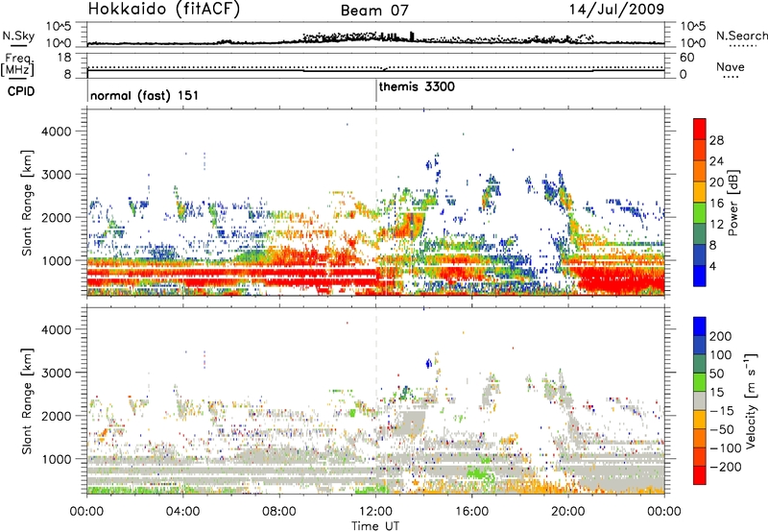Select the Beam 07 heading
The width and height of the screenshot is (768, 532).
pyautogui.click(x=374, y=11)
